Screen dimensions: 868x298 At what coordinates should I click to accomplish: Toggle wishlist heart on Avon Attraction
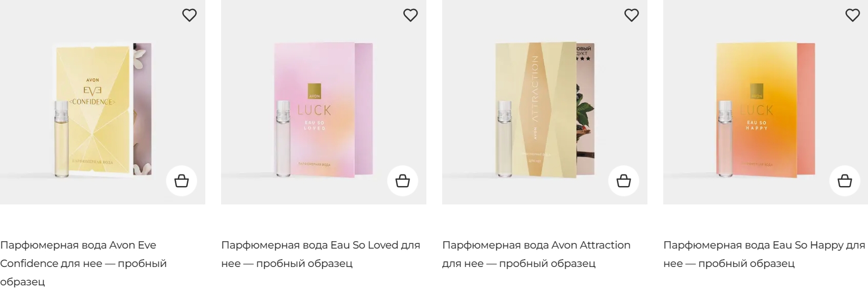pos(632,15)
